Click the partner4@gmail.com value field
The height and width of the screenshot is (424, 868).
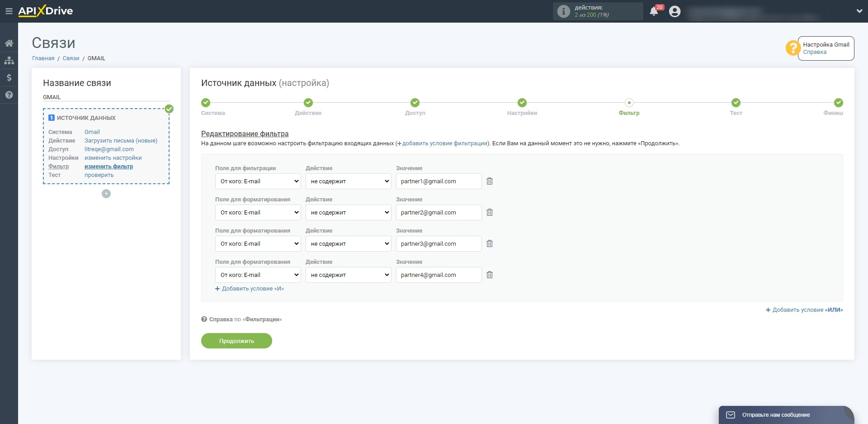click(x=439, y=275)
